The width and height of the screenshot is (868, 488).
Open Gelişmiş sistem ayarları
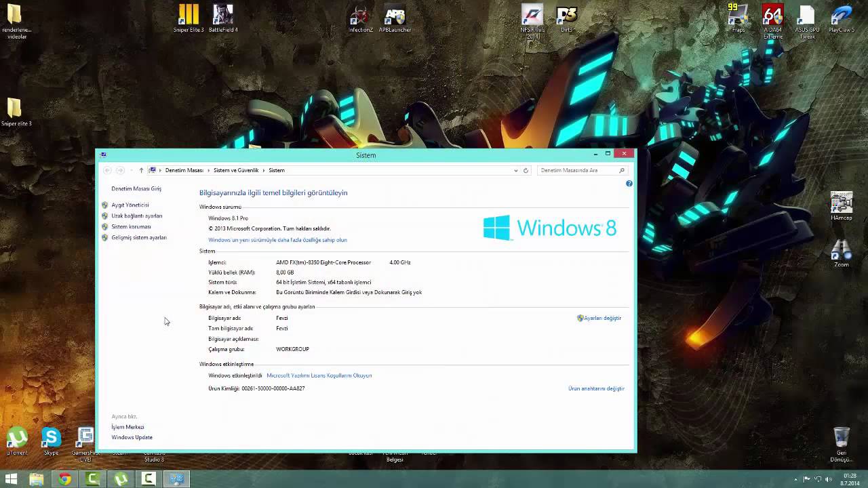(139, 237)
